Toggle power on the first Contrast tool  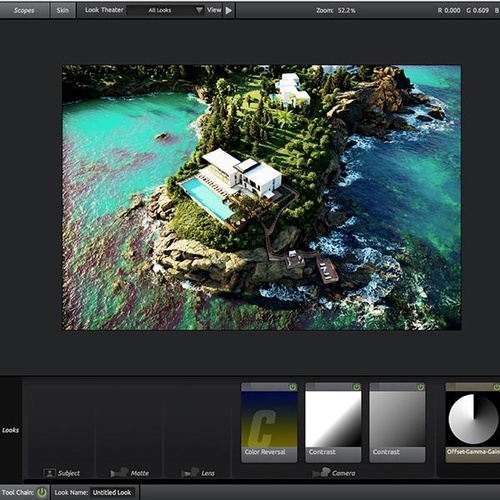(356, 387)
